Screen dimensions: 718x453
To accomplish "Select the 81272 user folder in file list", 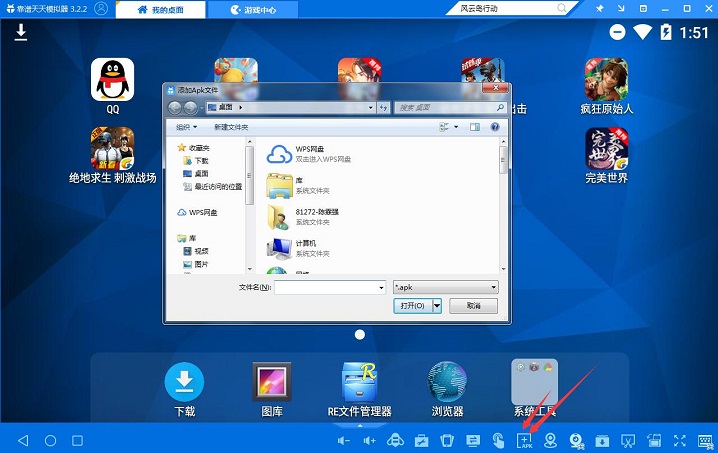I will [x=303, y=217].
